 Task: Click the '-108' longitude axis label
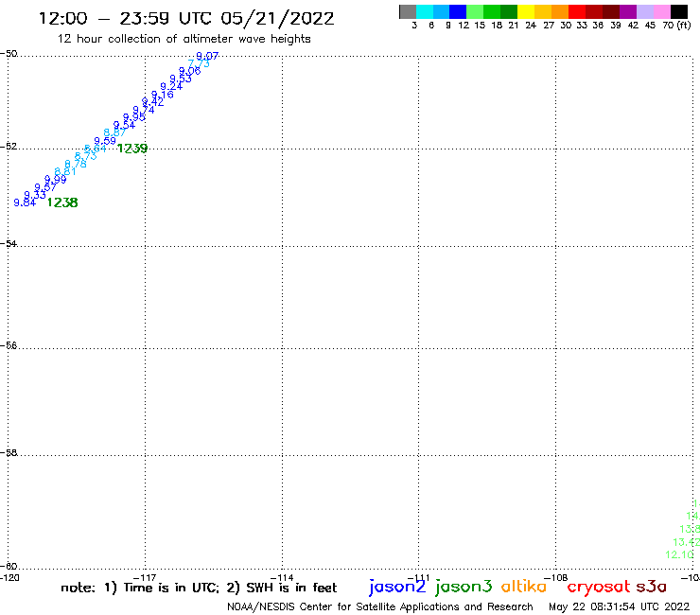click(556, 577)
